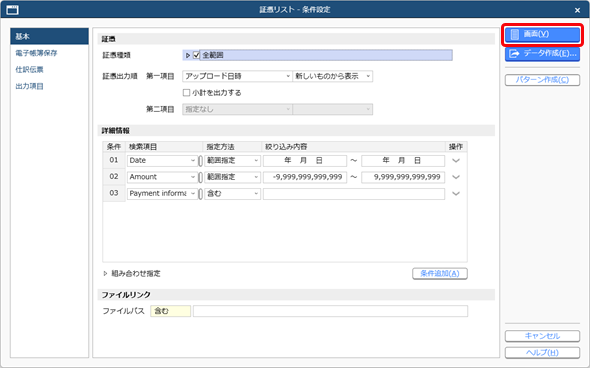The height and width of the screenshot is (368, 590).
Task: Click the キャンセル button
Action: 542,336
